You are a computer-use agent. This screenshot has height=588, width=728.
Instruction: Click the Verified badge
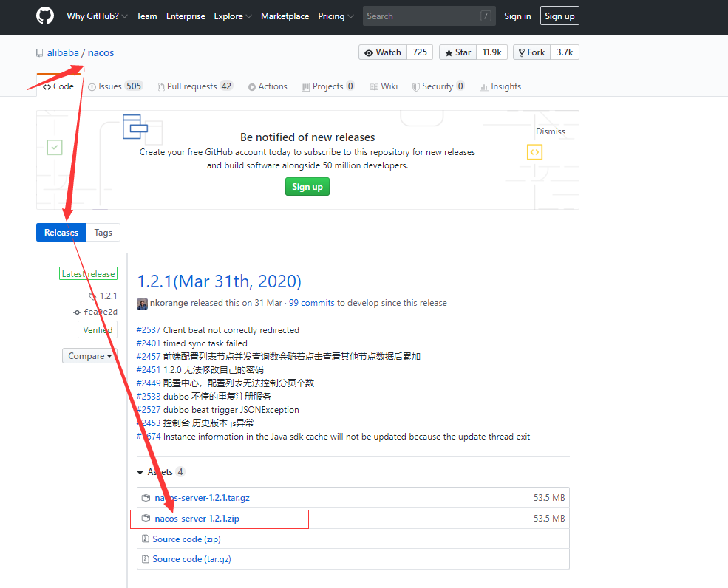click(x=98, y=330)
